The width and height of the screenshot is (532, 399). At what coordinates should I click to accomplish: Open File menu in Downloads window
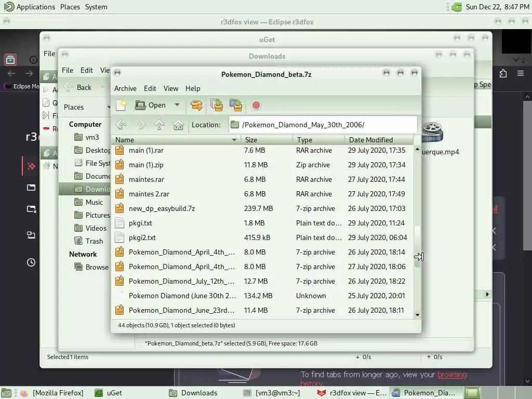point(67,70)
